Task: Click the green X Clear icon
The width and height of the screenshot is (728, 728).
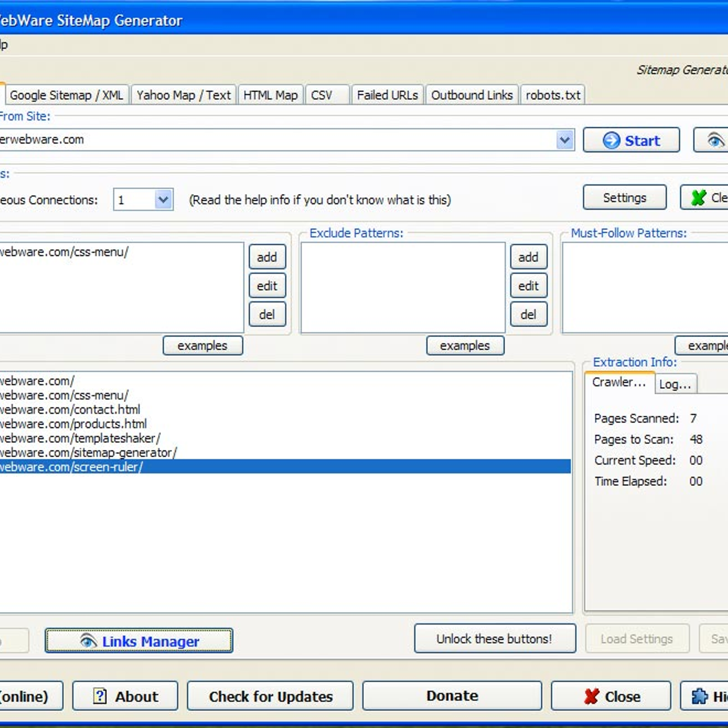Action: click(x=698, y=197)
